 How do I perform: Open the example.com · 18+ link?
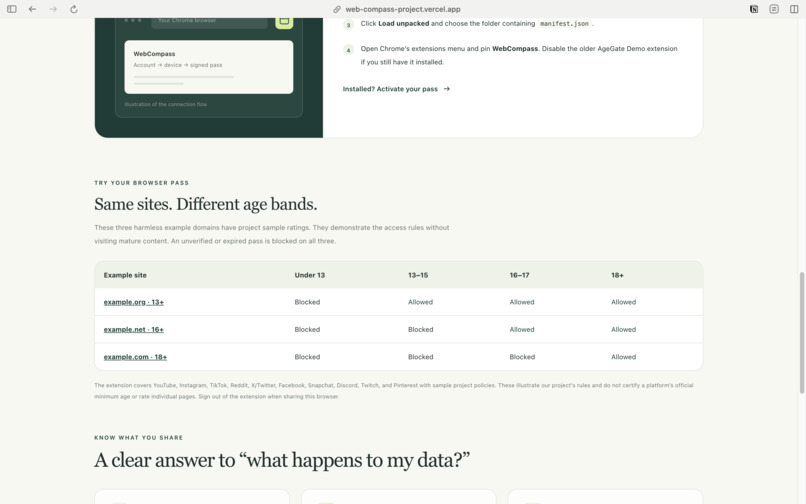click(135, 356)
